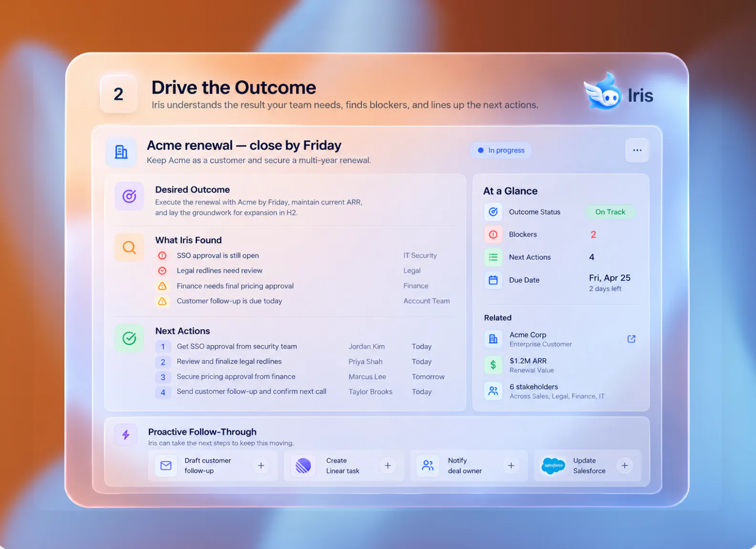Select action number 2 badge for legal redlines
This screenshot has height=549, width=756.
pos(163,362)
